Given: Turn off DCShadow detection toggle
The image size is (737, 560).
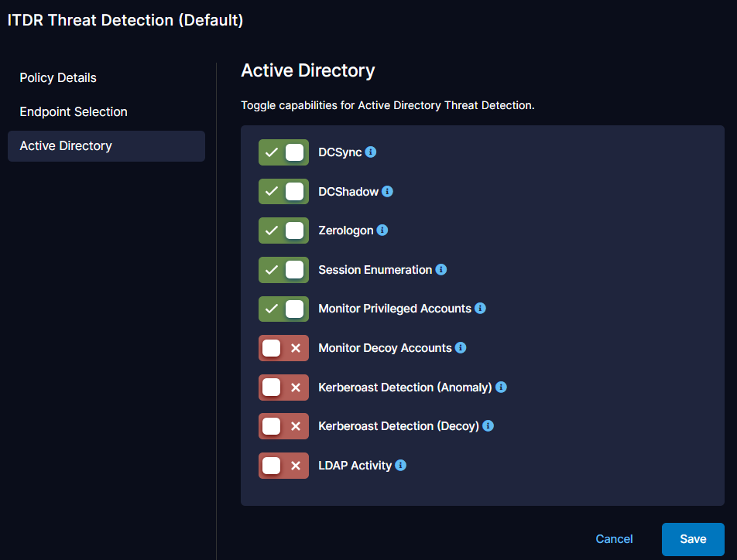Looking at the screenshot, I should pos(283,191).
